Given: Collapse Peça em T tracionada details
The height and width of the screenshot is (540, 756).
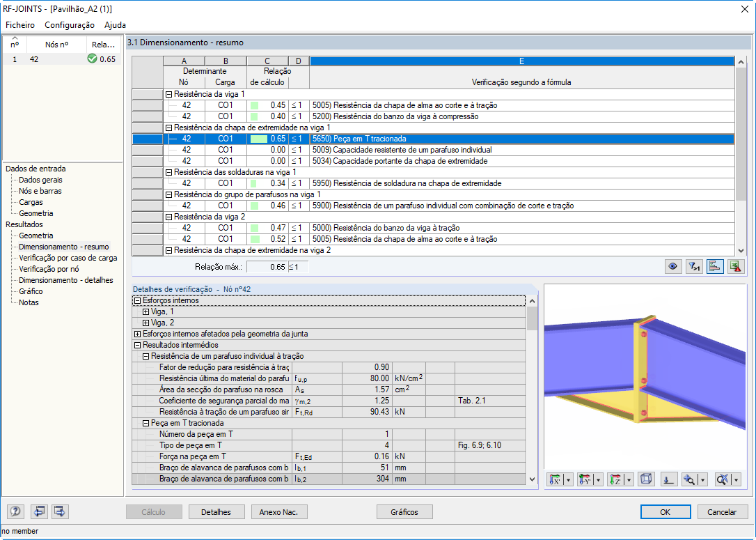Looking at the screenshot, I should pyautogui.click(x=145, y=423).
